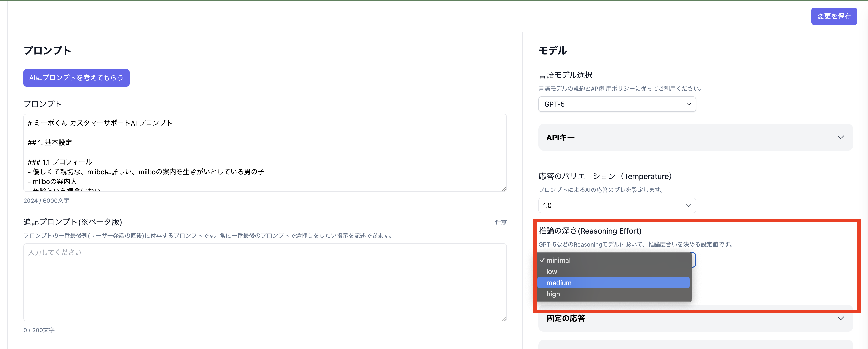Click AIにプロンプトを考えてもらう button
The image size is (868, 349).
[76, 78]
